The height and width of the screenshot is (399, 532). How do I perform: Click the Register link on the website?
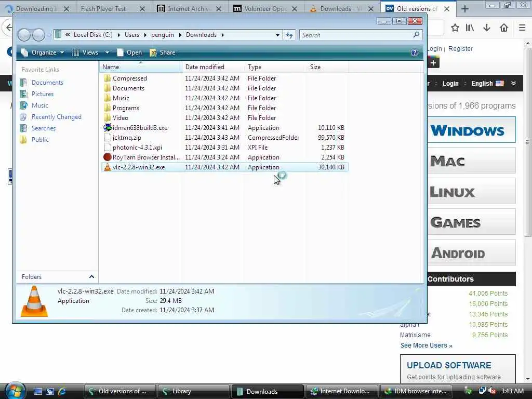460,48
